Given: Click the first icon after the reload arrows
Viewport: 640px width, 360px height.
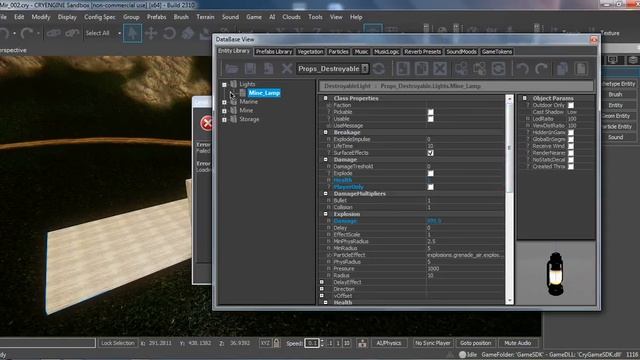Looking at the screenshot, I should (403, 69).
